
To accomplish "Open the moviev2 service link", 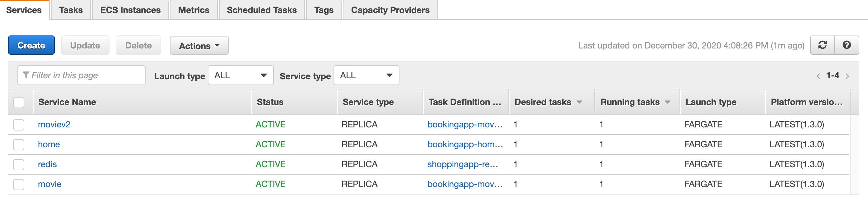I will pos(54,125).
